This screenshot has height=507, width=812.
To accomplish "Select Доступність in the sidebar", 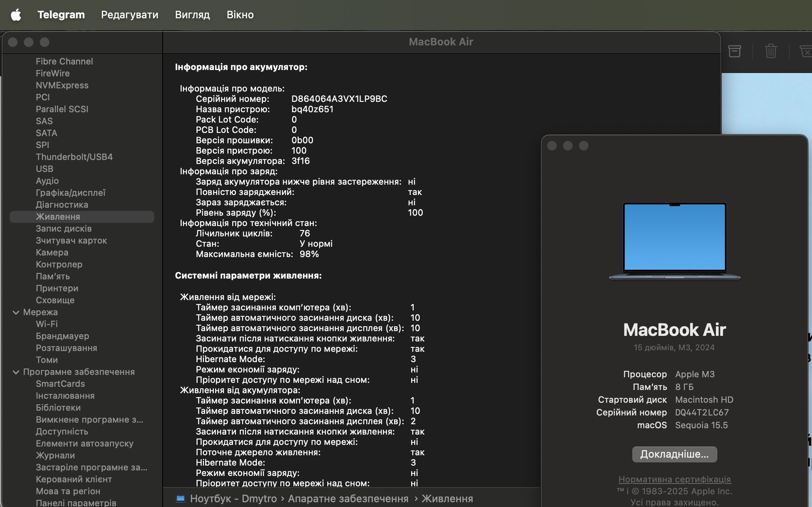I will click(62, 431).
